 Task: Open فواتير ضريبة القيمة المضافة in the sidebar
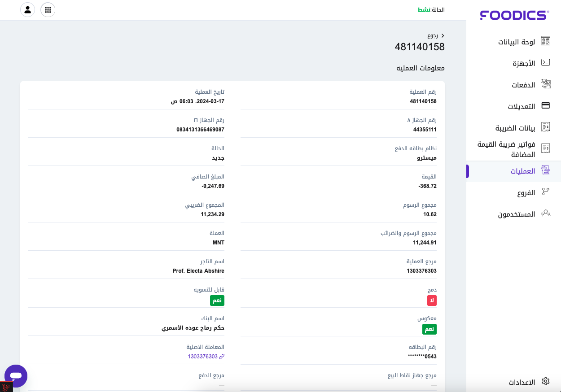pos(506,149)
